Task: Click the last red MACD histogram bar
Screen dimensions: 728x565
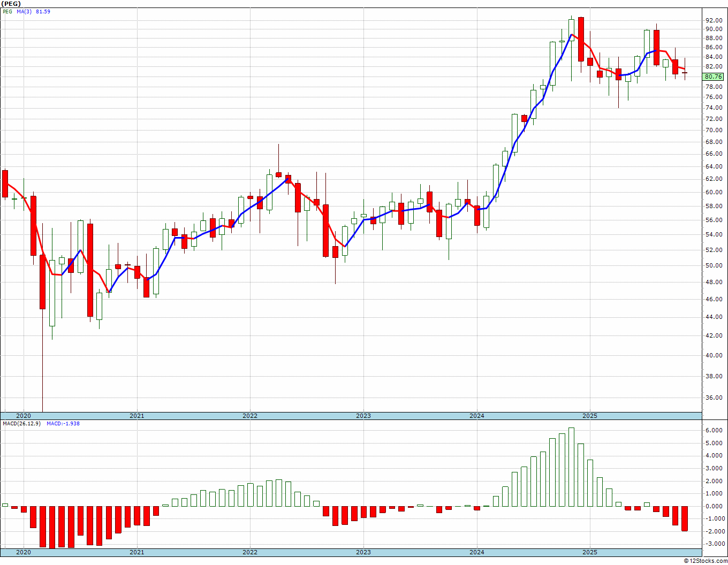Action: click(685, 518)
